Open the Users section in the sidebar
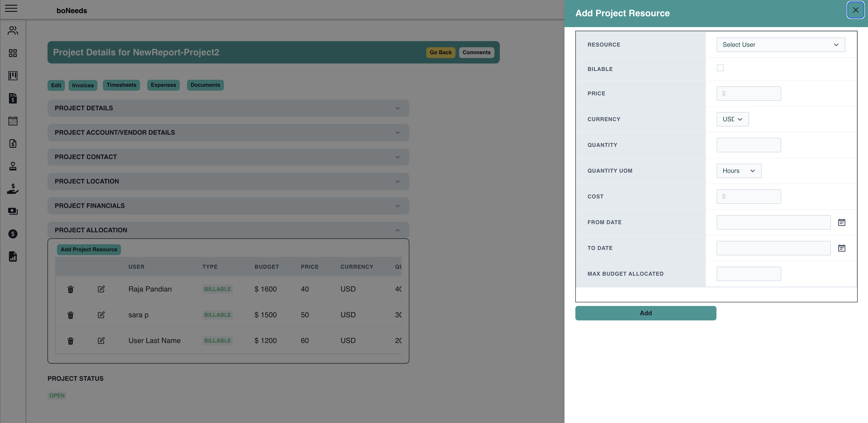Image resolution: width=868 pixels, height=423 pixels. (x=12, y=30)
